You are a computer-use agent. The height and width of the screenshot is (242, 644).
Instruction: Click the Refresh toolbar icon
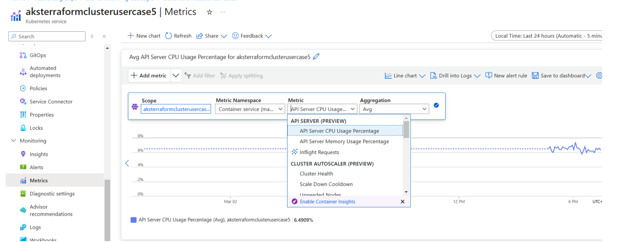tap(178, 36)
